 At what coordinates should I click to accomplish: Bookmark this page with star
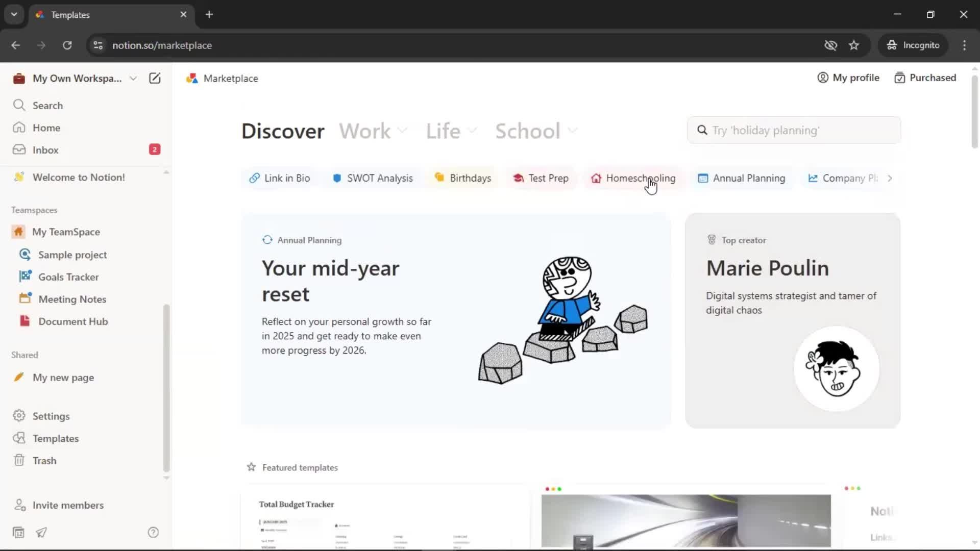(x=854, y=45)
